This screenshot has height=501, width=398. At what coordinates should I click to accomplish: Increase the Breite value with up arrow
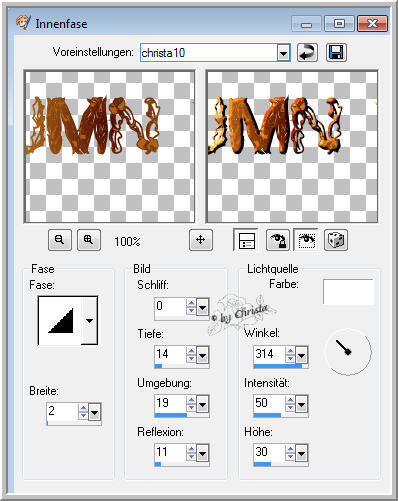pos(83,409)
